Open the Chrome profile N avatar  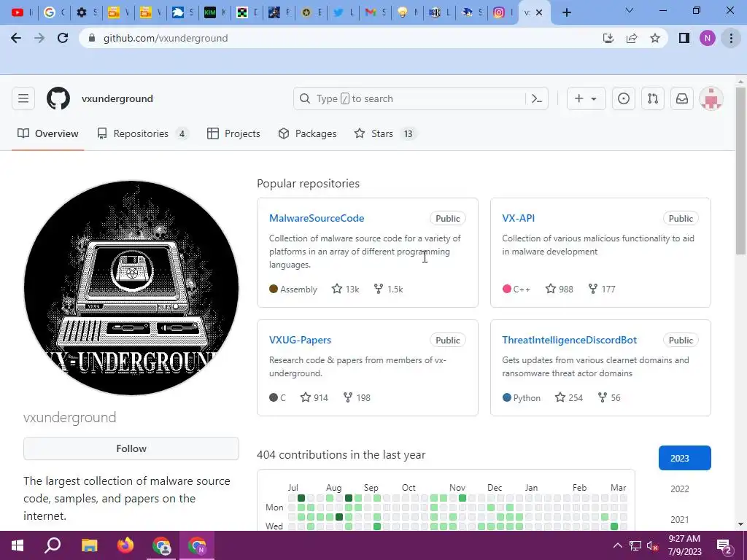tap(708, 38)
